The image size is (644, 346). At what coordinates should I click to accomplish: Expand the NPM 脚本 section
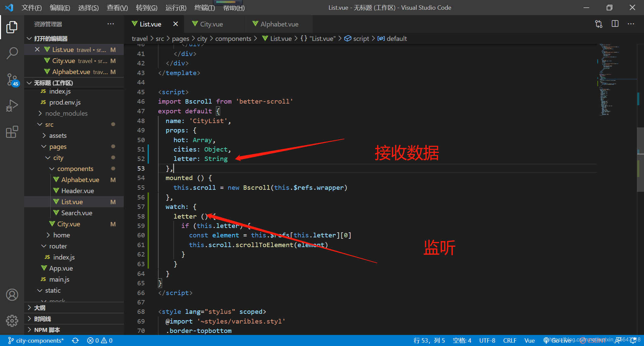(74, 330)
